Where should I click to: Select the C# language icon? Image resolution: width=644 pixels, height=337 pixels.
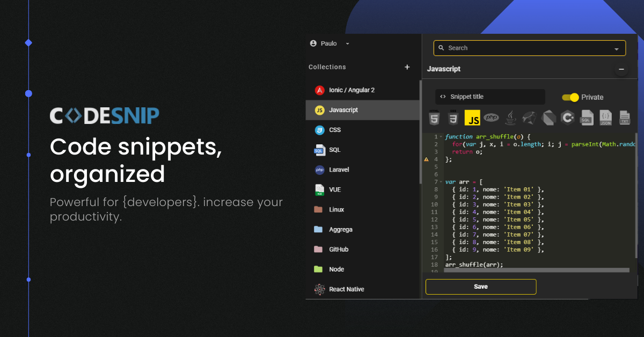tap(568, 118)
